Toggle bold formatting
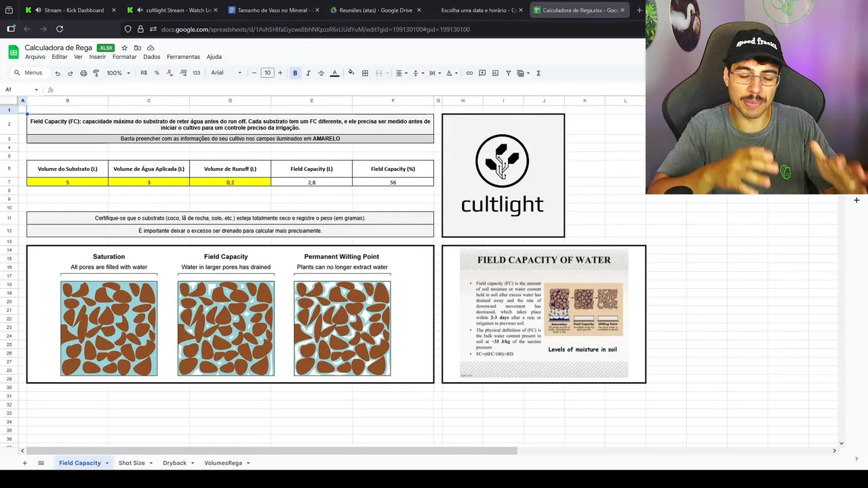The image size is (868, 488). [295, 73]
